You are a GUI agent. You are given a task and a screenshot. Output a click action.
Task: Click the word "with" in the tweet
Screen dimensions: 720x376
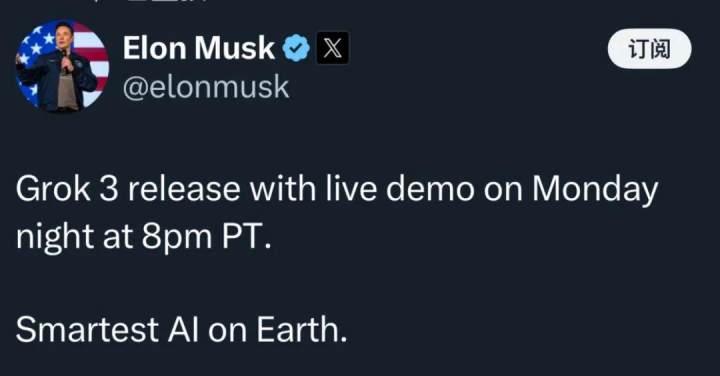[x=282, y=189]
